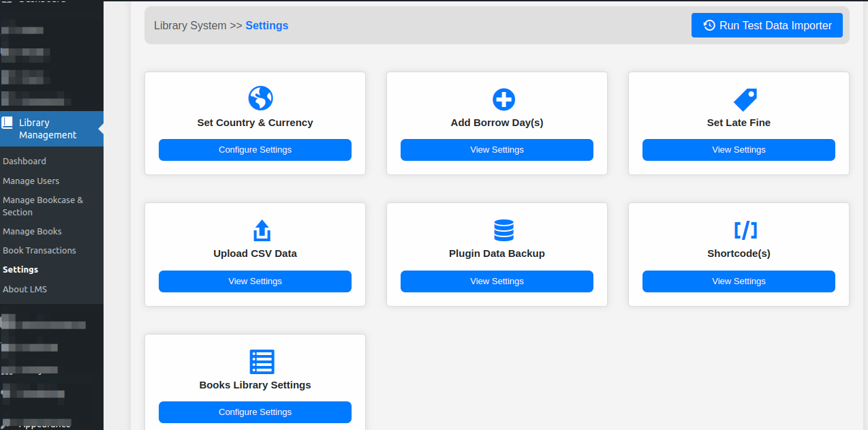The image size is (868, 430).
Task: Click the database stack icon for Plugin Data Backup
Action: (x=503, y=230)
